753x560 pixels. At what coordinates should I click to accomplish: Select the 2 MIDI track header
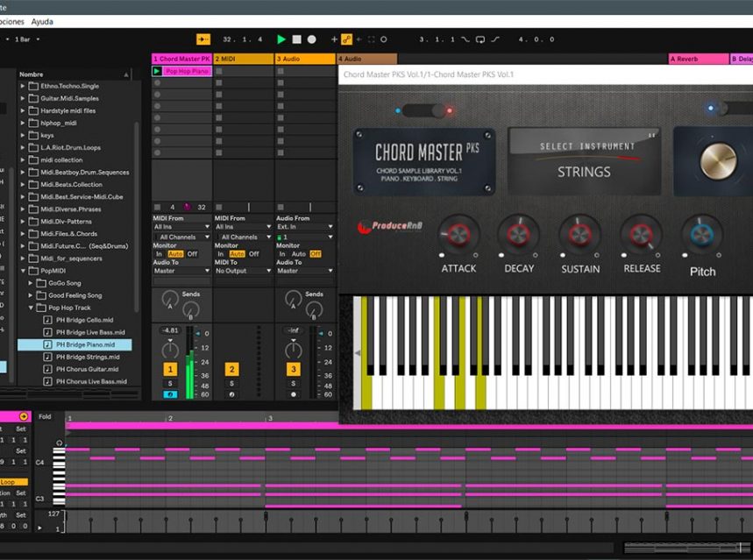pyautogui.click(x=244, y=59)
